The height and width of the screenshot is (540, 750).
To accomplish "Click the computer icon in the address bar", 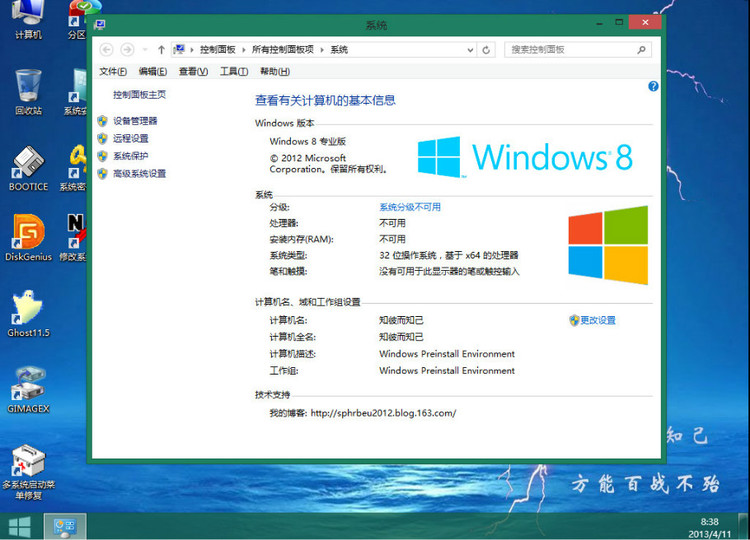I will click(179, 49).
